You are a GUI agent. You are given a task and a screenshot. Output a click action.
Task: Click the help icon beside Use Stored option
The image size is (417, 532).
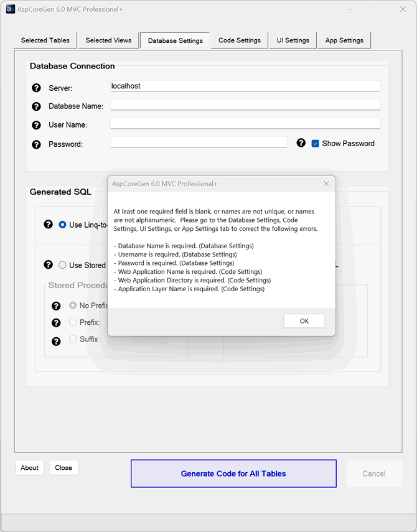[x=48, y=264]
